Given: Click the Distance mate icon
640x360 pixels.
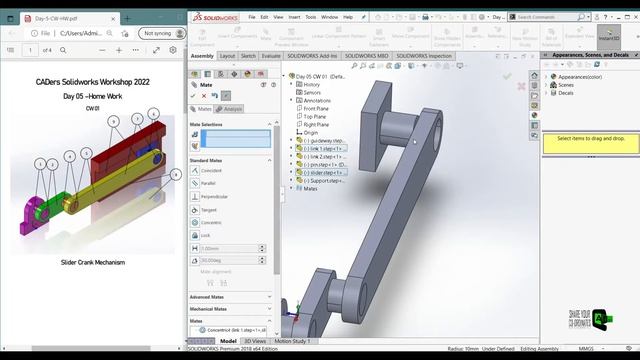Looking at the screenshot, I should (195, 248).
